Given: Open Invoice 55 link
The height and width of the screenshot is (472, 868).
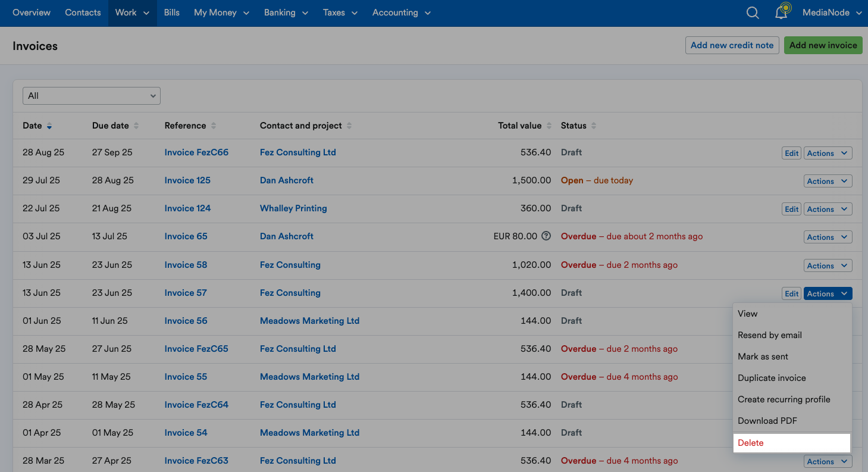Looking at the screenshot, I should click(186, 377).
